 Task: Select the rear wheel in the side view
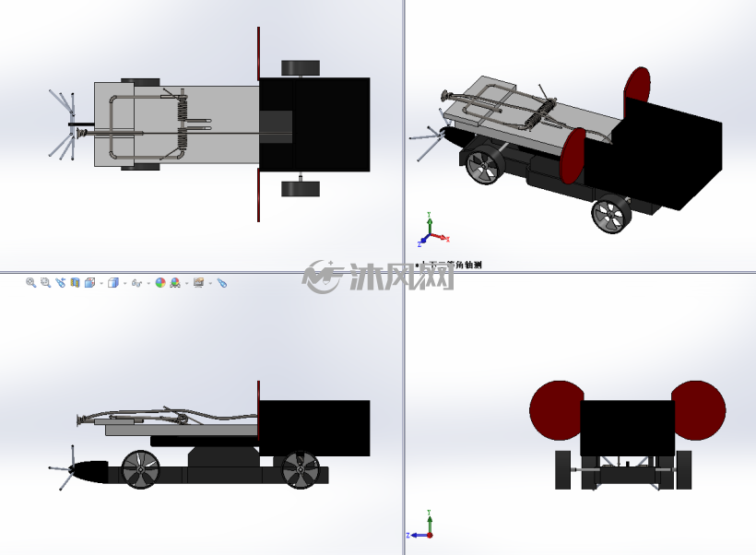pyautogui.click(x=300, y=469)
